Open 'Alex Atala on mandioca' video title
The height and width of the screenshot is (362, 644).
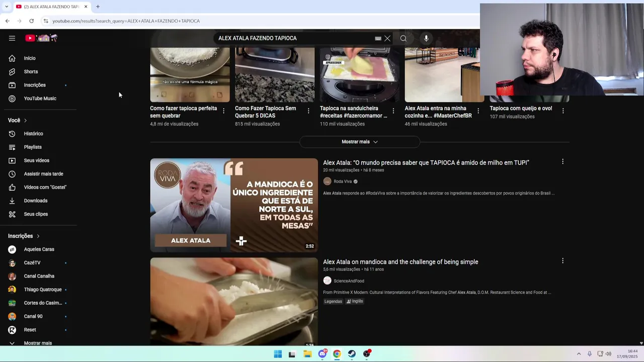[400, 262]
